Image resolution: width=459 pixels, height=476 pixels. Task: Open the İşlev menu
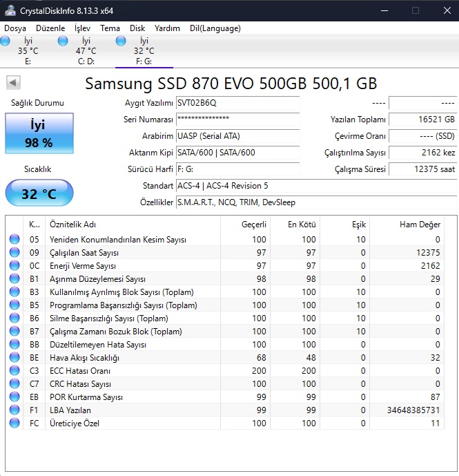point(83,28)
